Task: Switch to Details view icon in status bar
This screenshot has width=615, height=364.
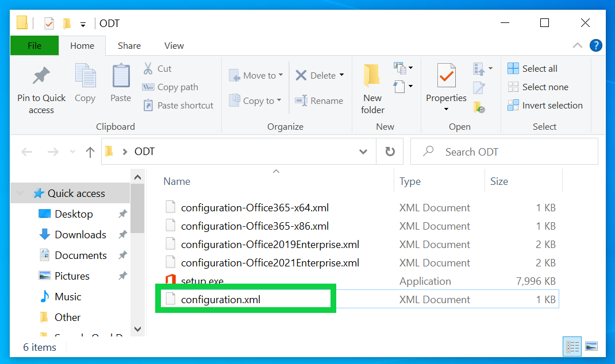Action: click(x=572, y=346)
